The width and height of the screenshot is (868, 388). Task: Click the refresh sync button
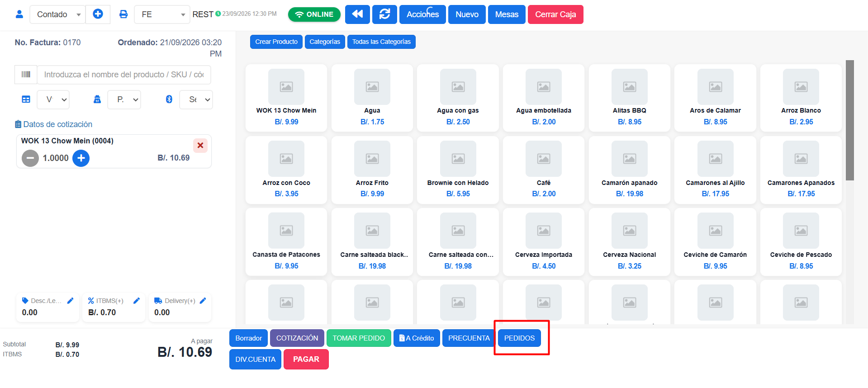pyautogui.click(x=384, y=14)
